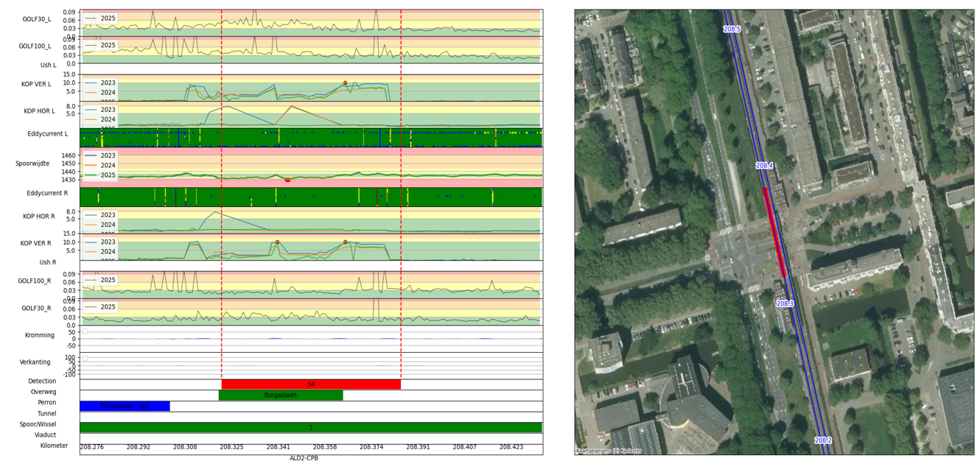Select the GOLF100_R row label
The height and width of the screenshot is (464, 980).
35,281
